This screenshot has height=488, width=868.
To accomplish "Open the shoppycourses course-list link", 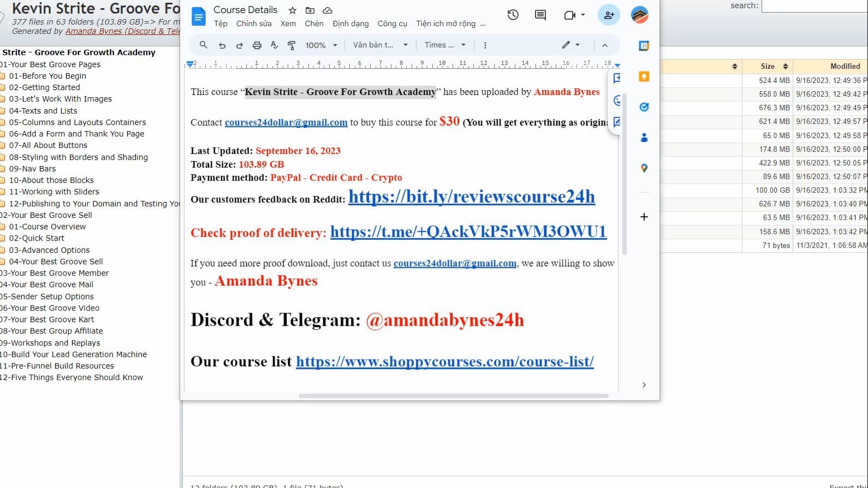I will [445, 361].
